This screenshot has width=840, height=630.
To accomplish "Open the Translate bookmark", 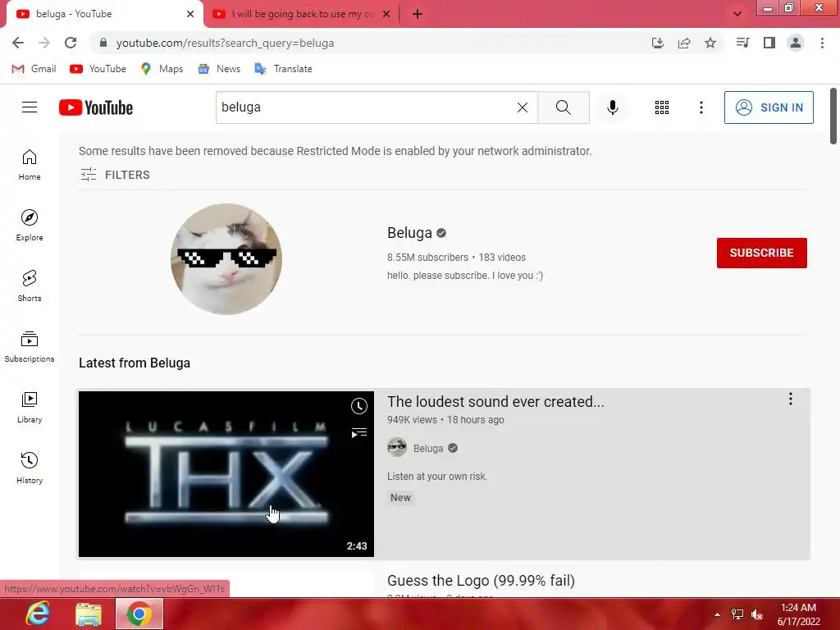I will coord(283,69).
